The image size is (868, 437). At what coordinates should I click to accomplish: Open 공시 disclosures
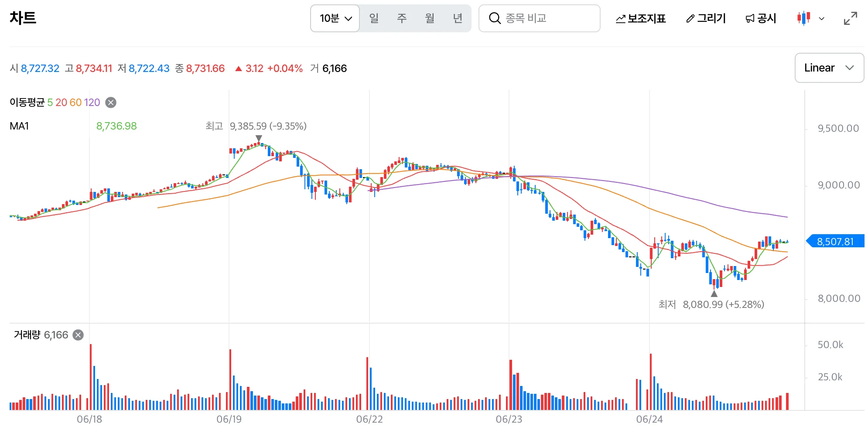pyautogui.click(x=761, y=18)
